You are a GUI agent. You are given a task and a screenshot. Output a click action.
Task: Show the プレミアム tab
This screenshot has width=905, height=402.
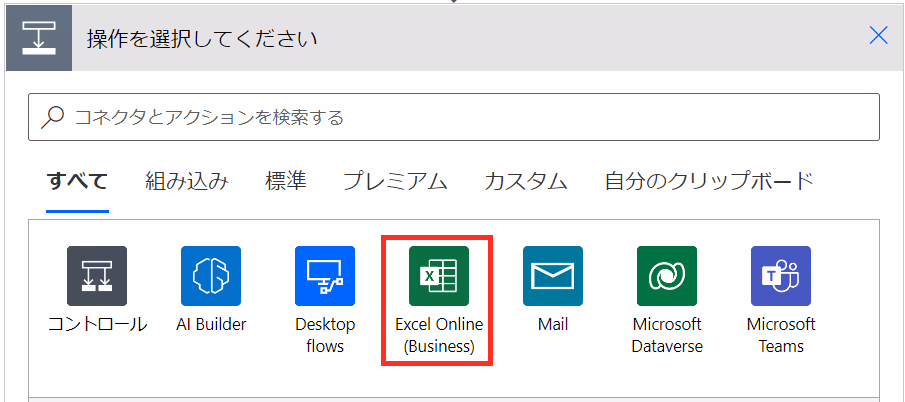395,182
